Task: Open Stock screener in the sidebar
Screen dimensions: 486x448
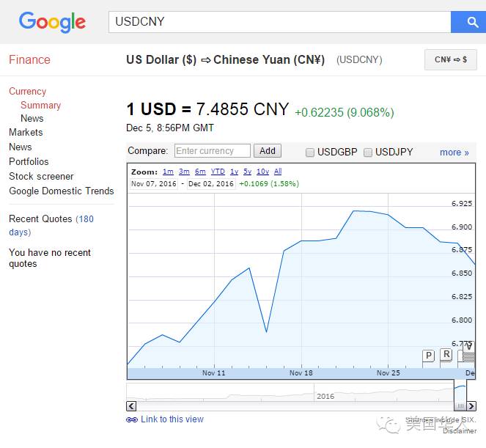Action: [x=41, y=176]
